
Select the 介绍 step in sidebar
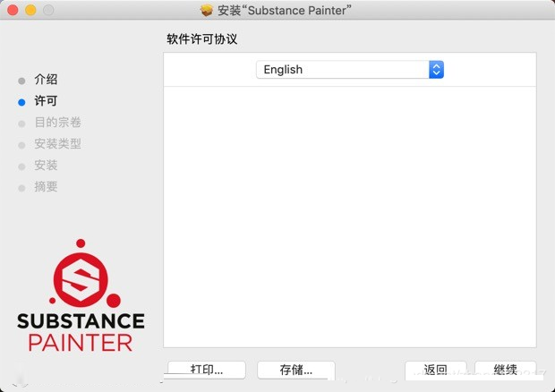point(46,80)
